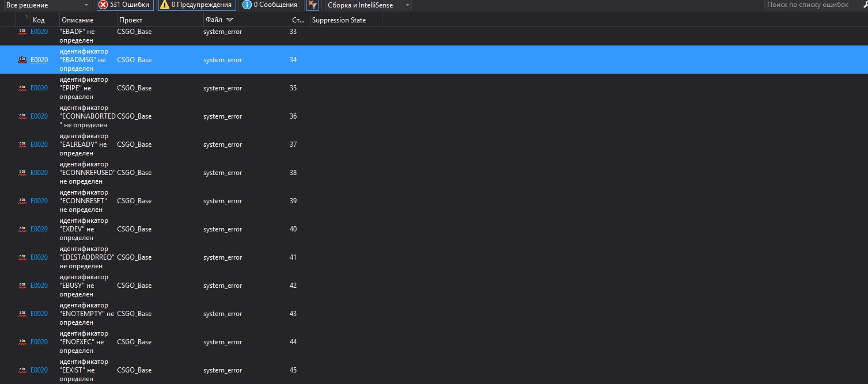Image resolution: width=868 pixels, height=384 pixels.
Task: Click the error icon in the ECONNREFUSED row
Action: [23, 173]
